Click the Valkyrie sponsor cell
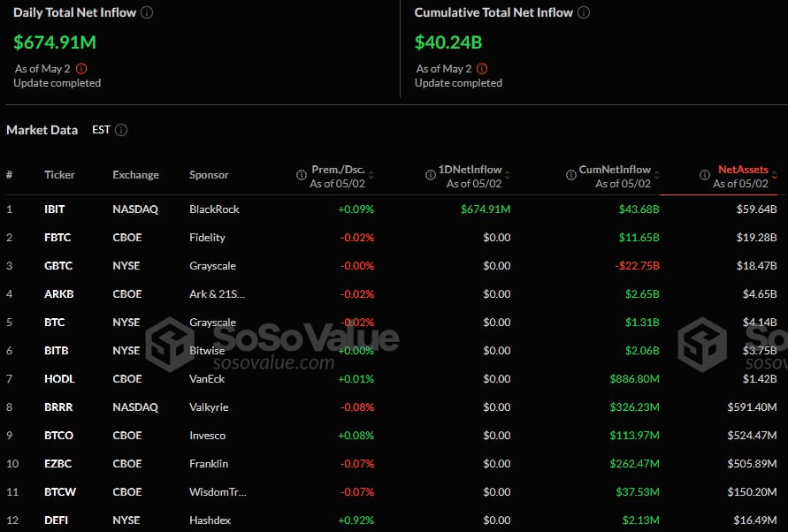788x532 pixels. tap(209, 407)
